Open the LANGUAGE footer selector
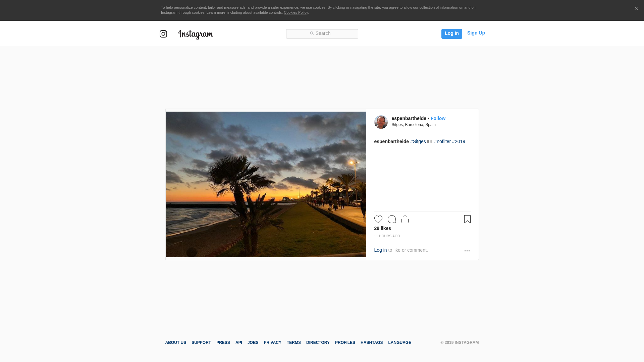Viewport: 644px width, 362px height. point(399,343)
